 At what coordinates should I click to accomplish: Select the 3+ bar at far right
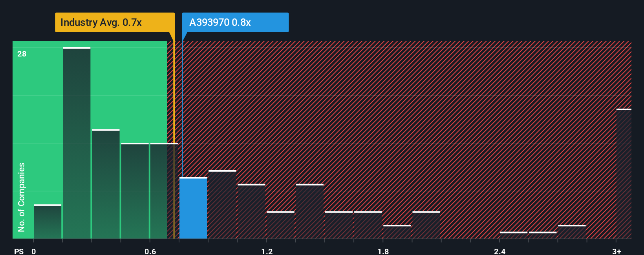[624, 174]
